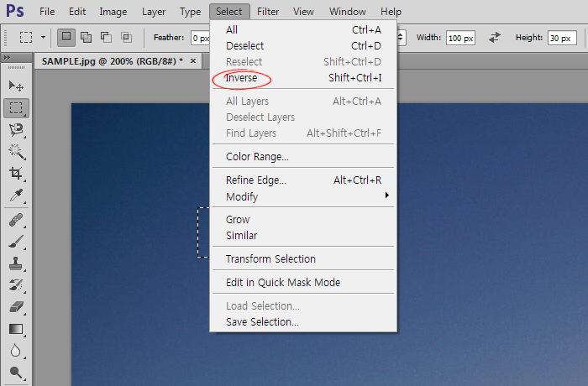This screenshot has height=386, width=588.
Task: Select the Clone Stamp tool
Action: click(16, 263)
